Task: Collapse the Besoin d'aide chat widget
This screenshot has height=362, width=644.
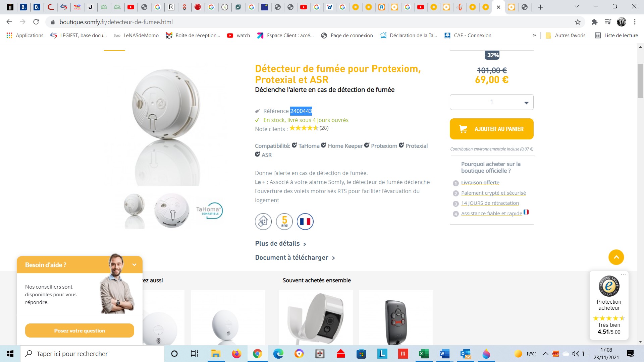Action: [x=134, y=265]
